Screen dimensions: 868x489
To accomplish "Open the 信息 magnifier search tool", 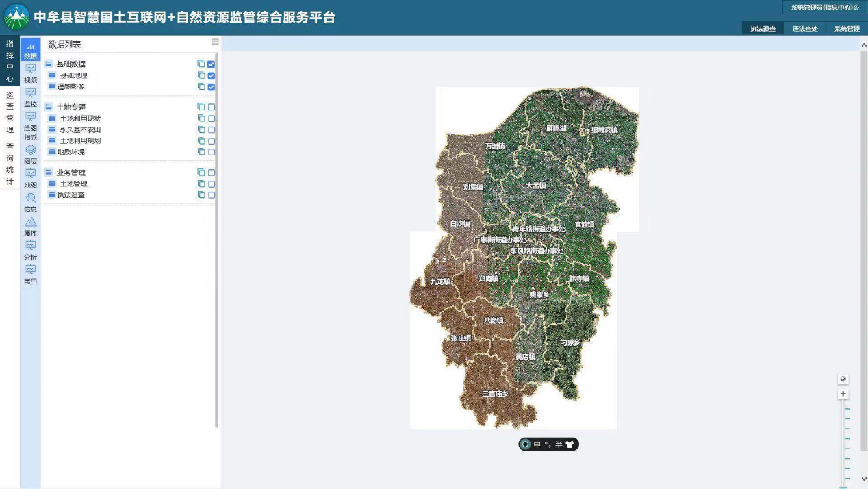I will tap(30, 201).
